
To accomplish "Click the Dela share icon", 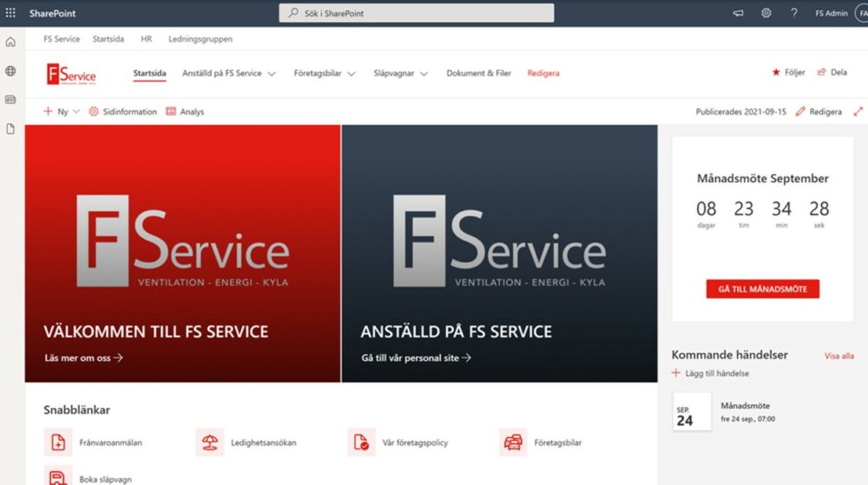I will click(x=821, y=72).
